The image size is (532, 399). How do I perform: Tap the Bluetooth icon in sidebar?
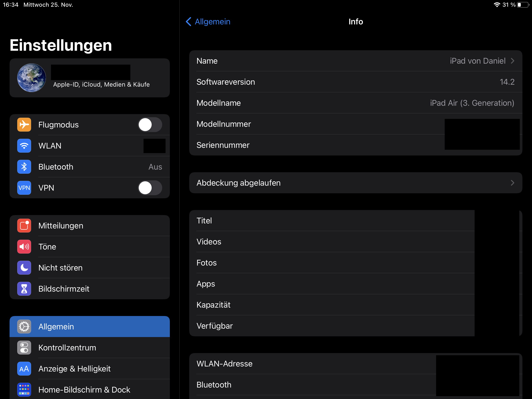(x=24, y=167)
